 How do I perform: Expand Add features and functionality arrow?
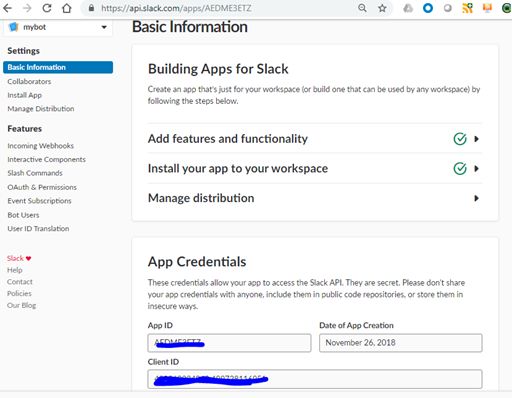(477, 139)
